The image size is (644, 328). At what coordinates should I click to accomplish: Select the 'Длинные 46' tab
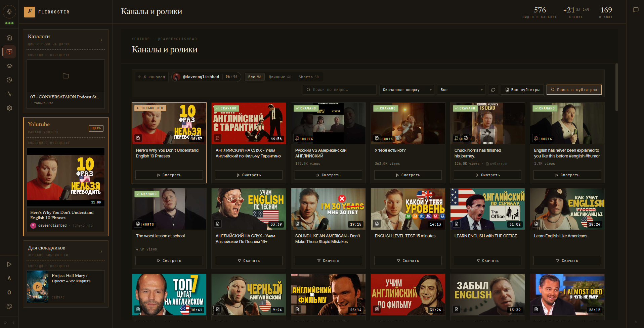point(280,77)
